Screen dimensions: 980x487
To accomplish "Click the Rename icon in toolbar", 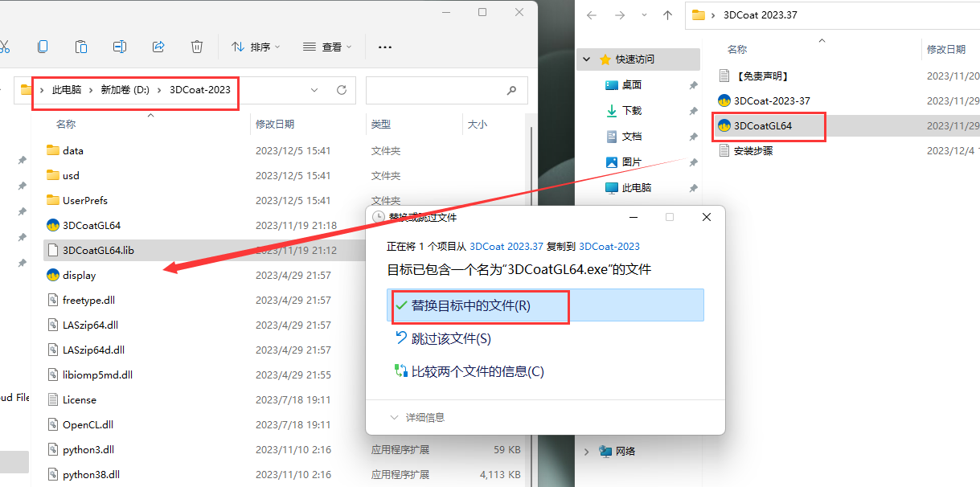I will pyautogui.click(x=120, y=47).
